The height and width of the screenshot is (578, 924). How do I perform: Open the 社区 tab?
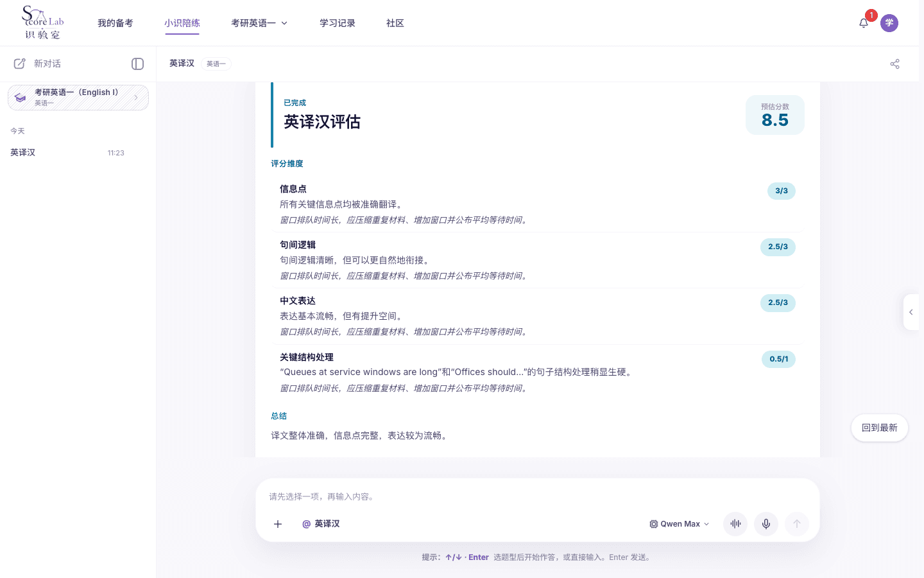[395, 23]
